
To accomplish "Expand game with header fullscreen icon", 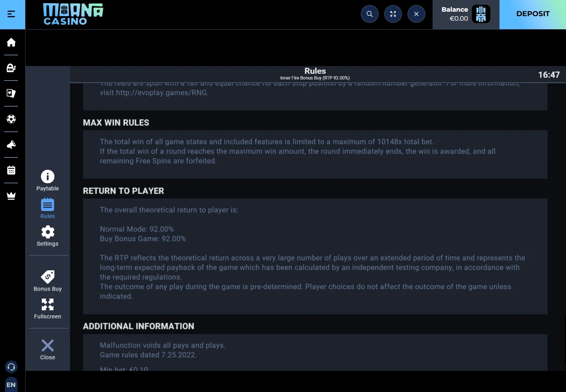I will point(393,14).
